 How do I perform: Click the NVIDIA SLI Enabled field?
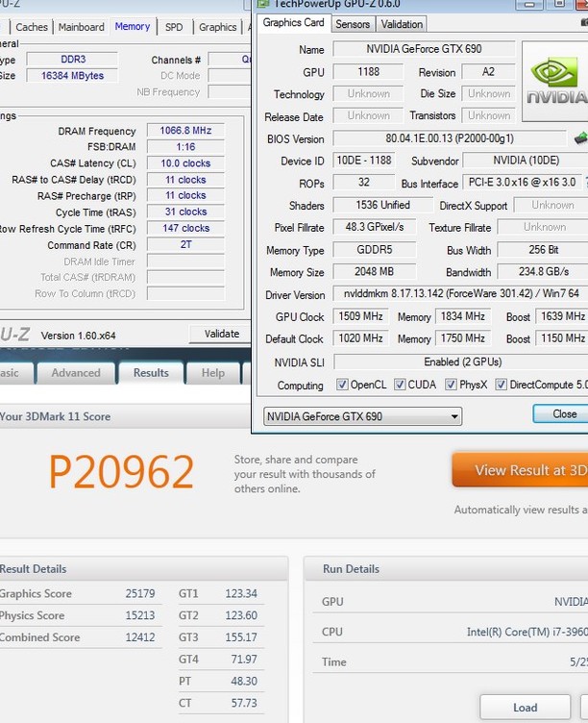coord(462,361)
